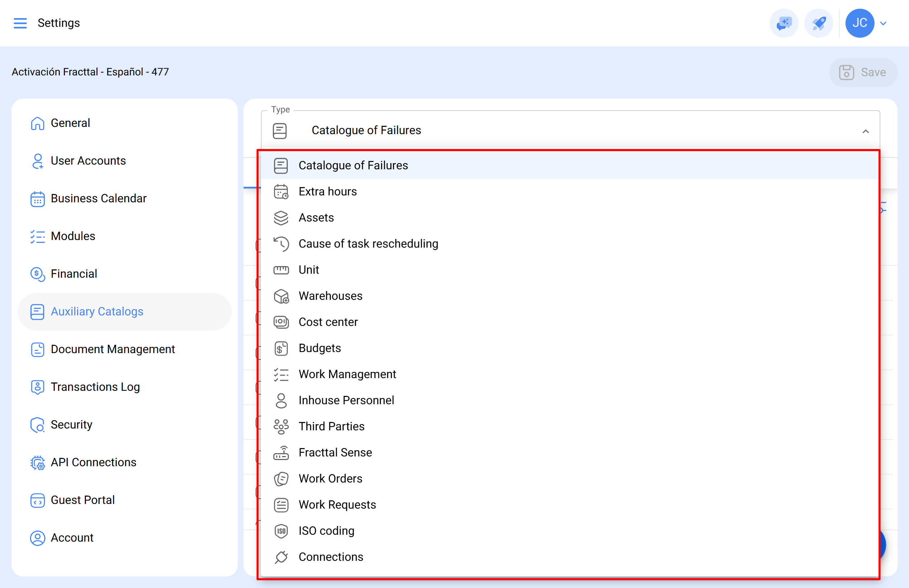This screenshot has width=909, height=588.
Task: Click the Fracttal Sense router icon
Action: [x=281, y=453]
